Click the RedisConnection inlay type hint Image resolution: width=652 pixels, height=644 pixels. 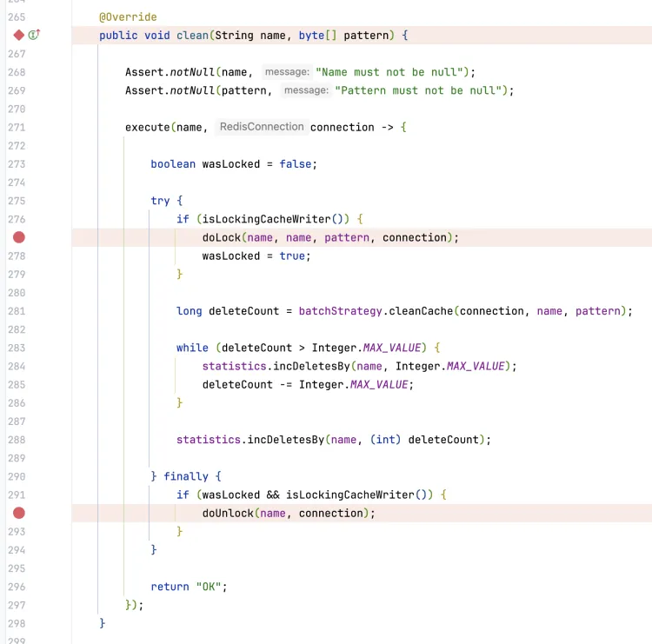(x=261, y=127)
